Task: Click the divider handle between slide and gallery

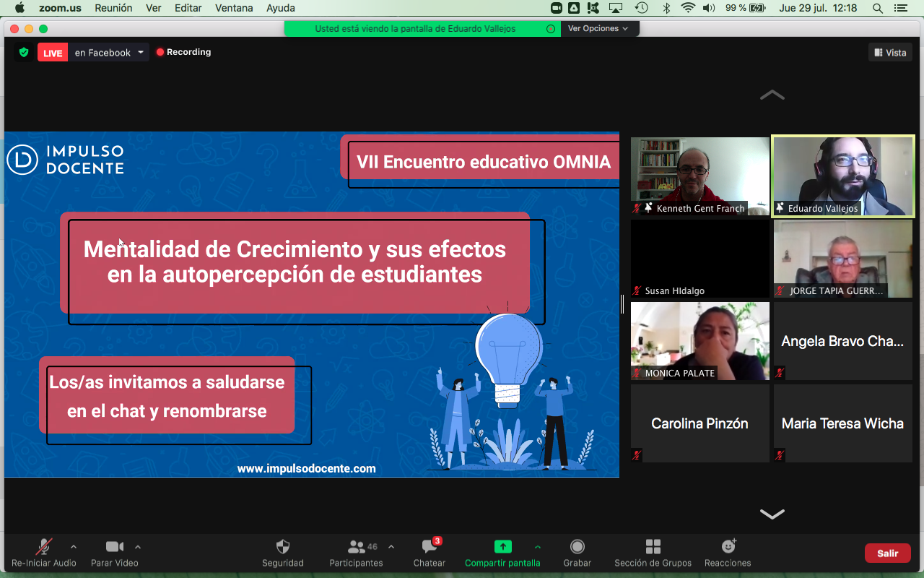Action: click(x=622, y=304)
